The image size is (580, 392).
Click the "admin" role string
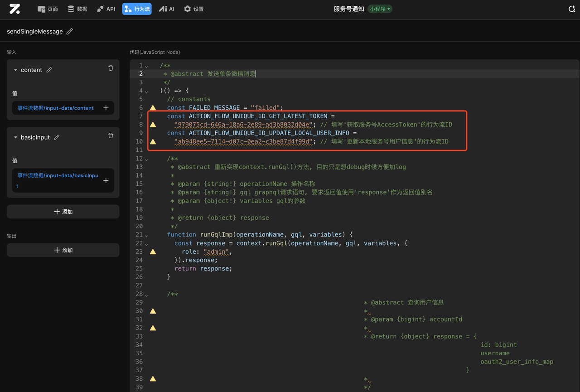point(217,252)
